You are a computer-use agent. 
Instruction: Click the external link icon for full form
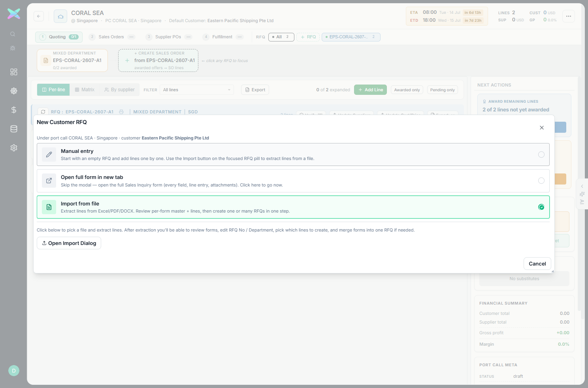click(x=49, y=181)
